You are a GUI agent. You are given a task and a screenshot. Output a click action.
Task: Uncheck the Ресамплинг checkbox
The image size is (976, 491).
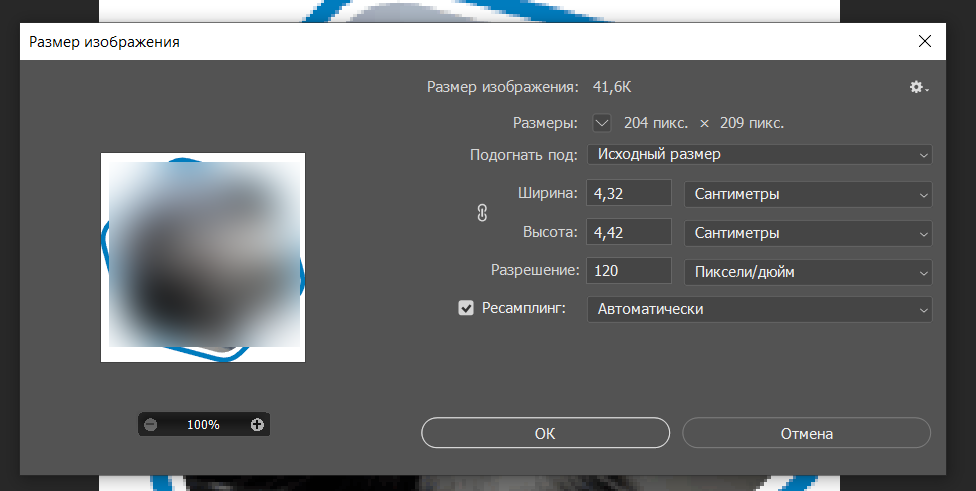(466, 308)
